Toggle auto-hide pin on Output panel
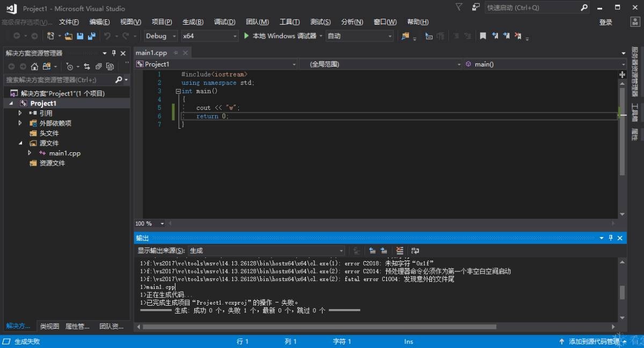Viewport: 644px width, 348px height. pos(610,238)
